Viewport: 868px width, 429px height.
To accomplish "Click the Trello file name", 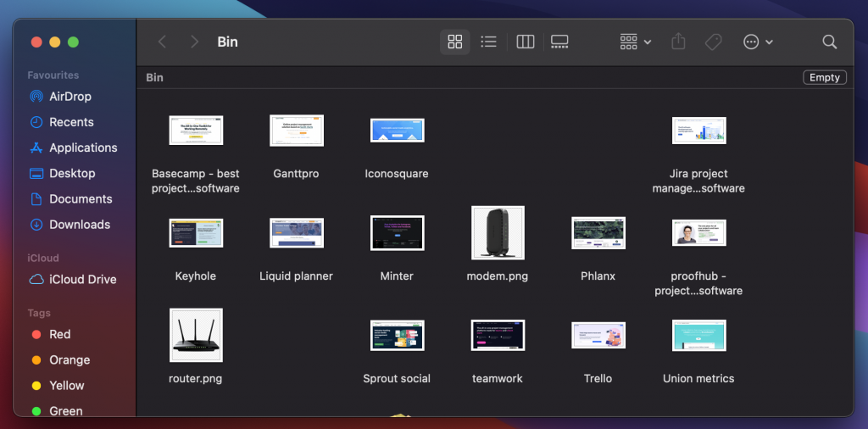I will pos(598,379).
